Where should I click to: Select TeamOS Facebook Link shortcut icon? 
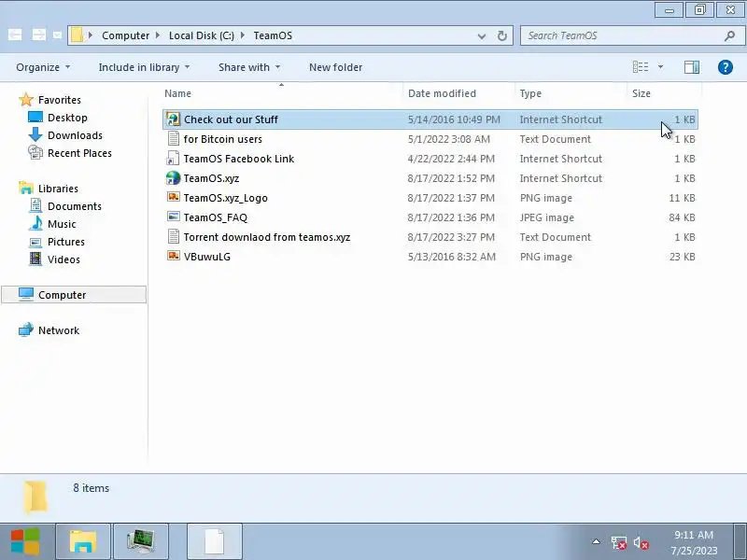point(173,159)
